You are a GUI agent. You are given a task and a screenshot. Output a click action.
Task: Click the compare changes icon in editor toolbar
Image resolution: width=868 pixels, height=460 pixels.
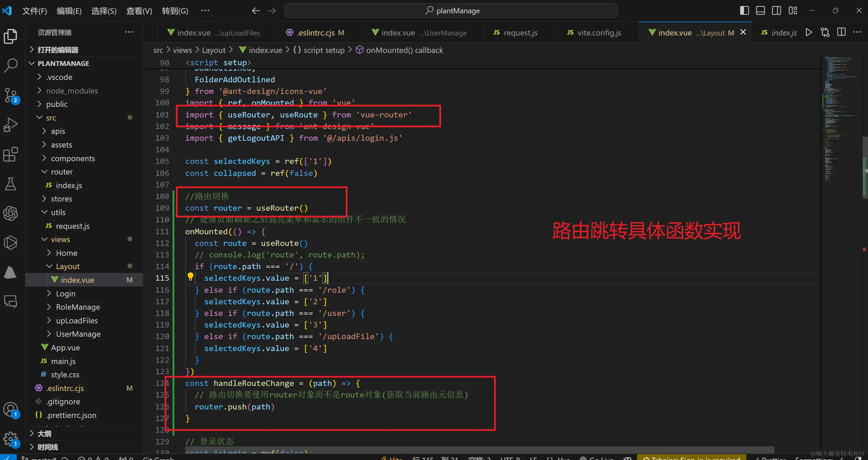click(825, 32)
